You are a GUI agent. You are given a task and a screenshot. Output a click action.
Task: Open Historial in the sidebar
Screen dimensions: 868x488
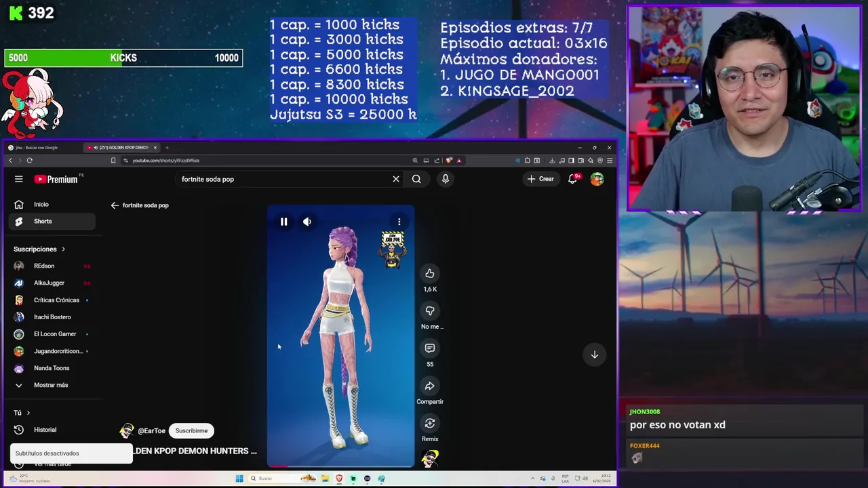pyautogui.click(x=52, y=430)
